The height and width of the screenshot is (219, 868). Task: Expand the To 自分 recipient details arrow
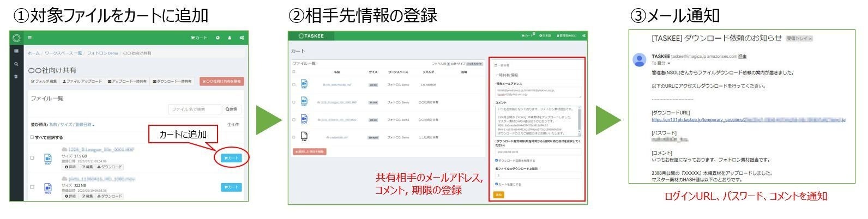[x=668, y=63]
